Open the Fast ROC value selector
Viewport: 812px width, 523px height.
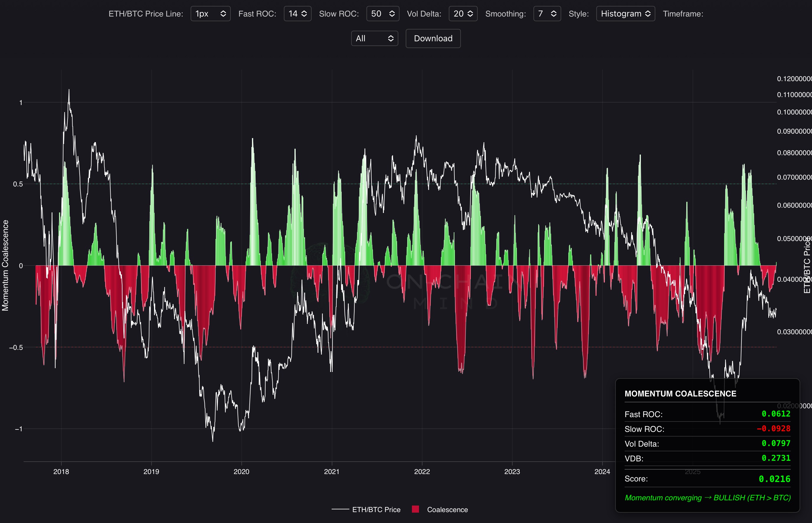297,14
